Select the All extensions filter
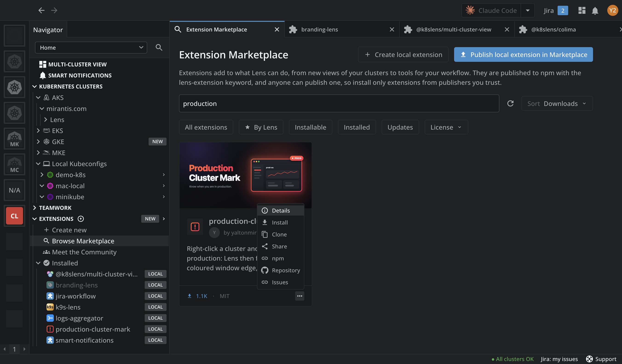Viewport: 622px width, 364px height. click(x=206, y=127)
